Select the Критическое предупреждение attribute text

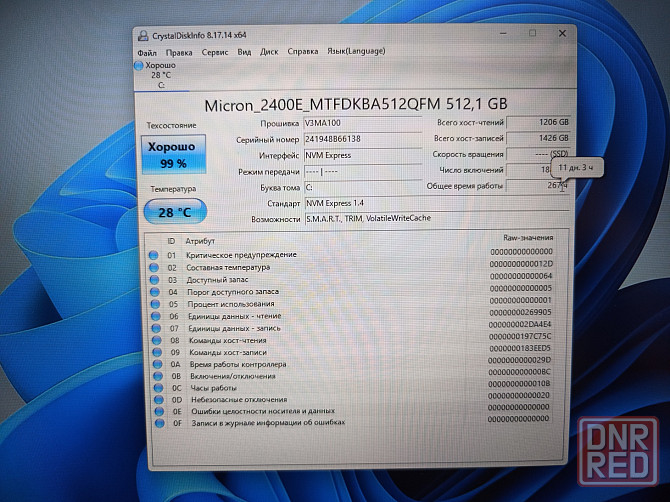point(241,255)
